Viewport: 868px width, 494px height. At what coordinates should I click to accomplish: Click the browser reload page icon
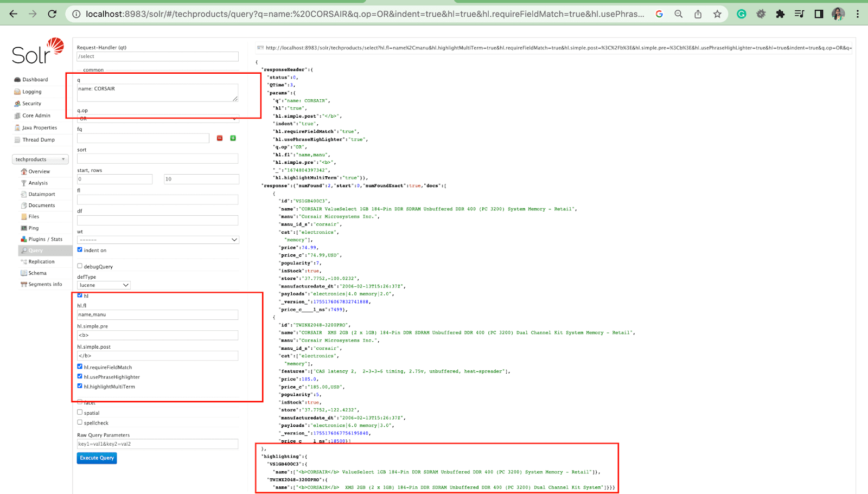52,14
